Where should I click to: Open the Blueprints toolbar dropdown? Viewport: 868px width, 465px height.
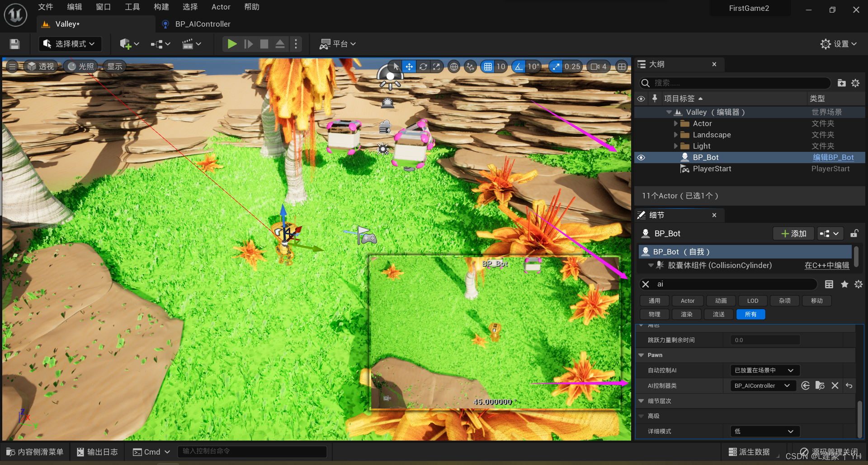(160, 44)
